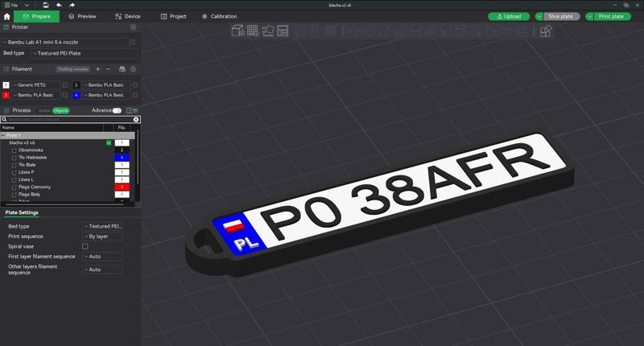Open the File menu
The width and height of the screenshot is (644, 346).
pyautogui.click(x=11, y=5)
